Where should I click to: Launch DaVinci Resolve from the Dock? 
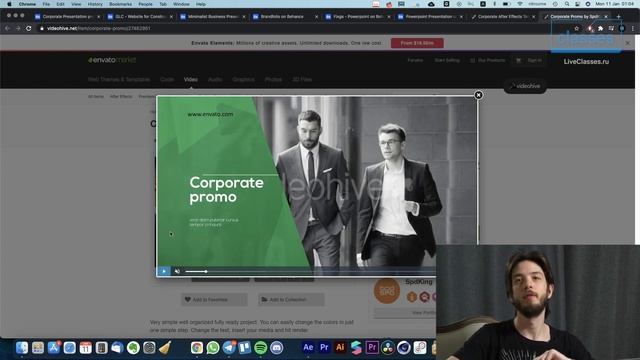tap(388, 347)
